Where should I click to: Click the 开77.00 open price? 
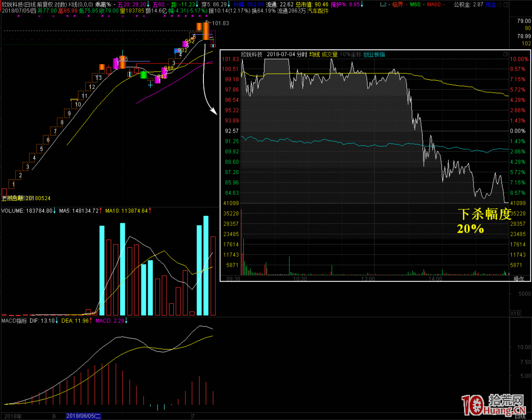pos(47,11)
